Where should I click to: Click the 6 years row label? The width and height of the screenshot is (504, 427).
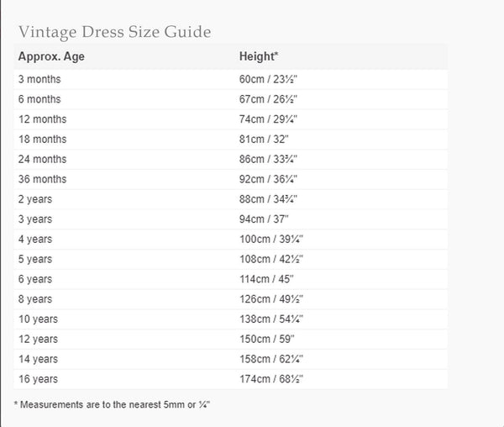[35, 279]
